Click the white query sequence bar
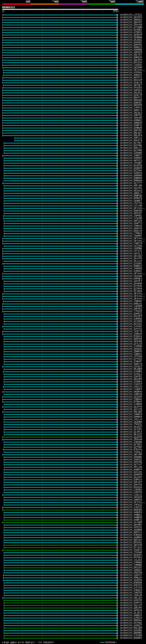 pyautogui.click(x=60, y=10)
